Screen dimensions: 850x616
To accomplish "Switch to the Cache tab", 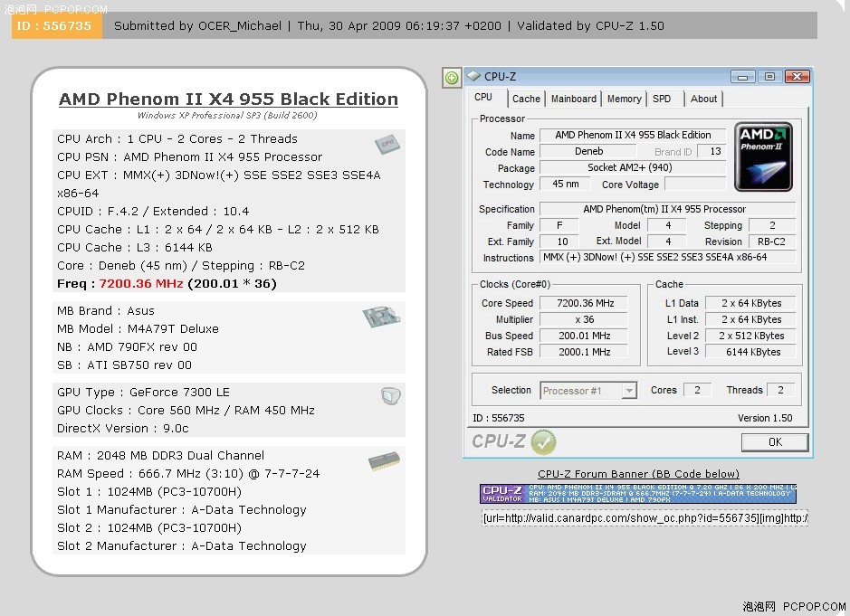I will [x=526, y=99].
